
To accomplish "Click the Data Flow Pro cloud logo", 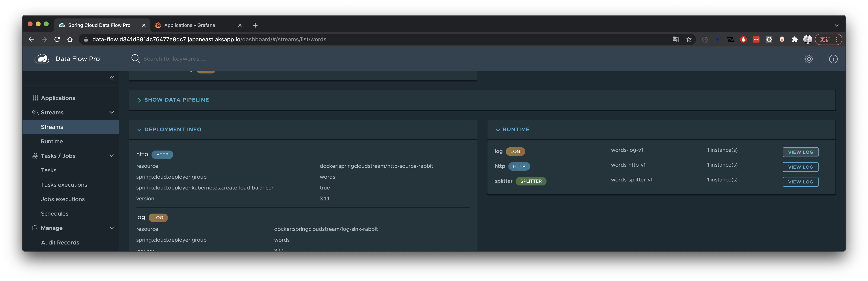I will [42, 59].
